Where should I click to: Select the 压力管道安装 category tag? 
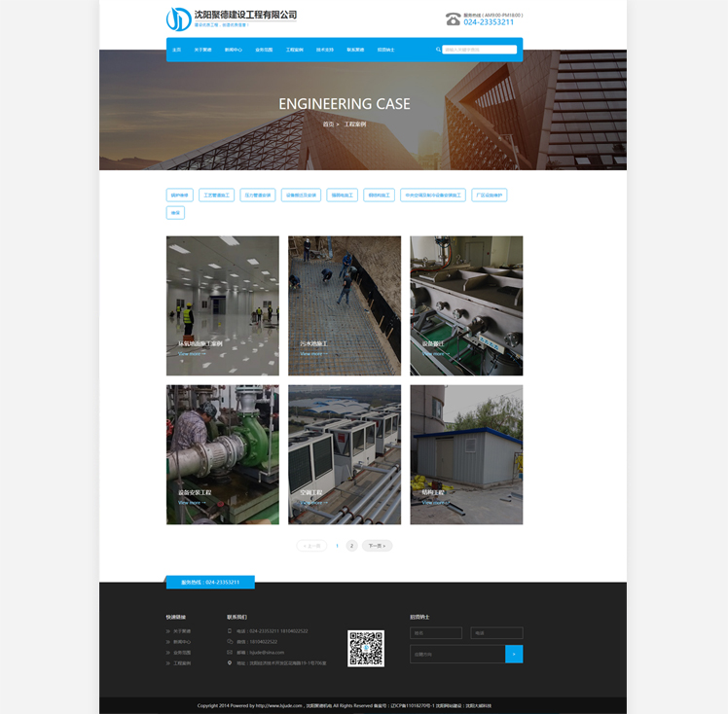258,196
